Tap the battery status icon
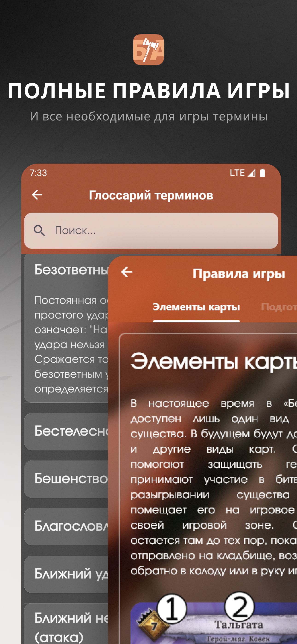 262,173
